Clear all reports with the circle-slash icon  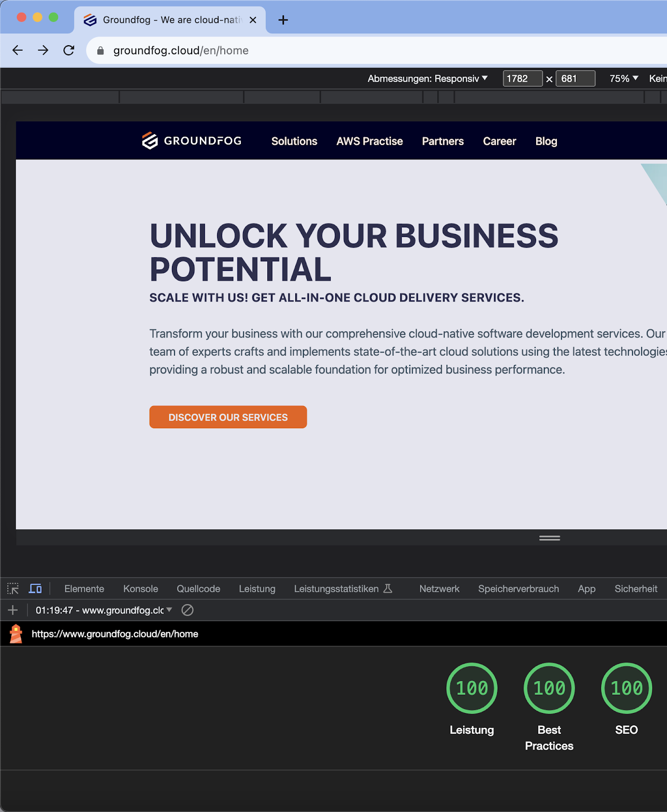188,610
